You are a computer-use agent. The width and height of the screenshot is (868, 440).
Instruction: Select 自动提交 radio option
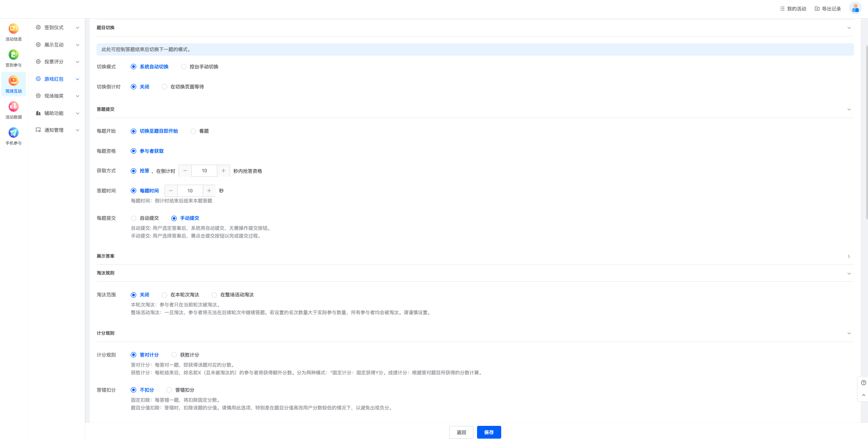point(134,218)
